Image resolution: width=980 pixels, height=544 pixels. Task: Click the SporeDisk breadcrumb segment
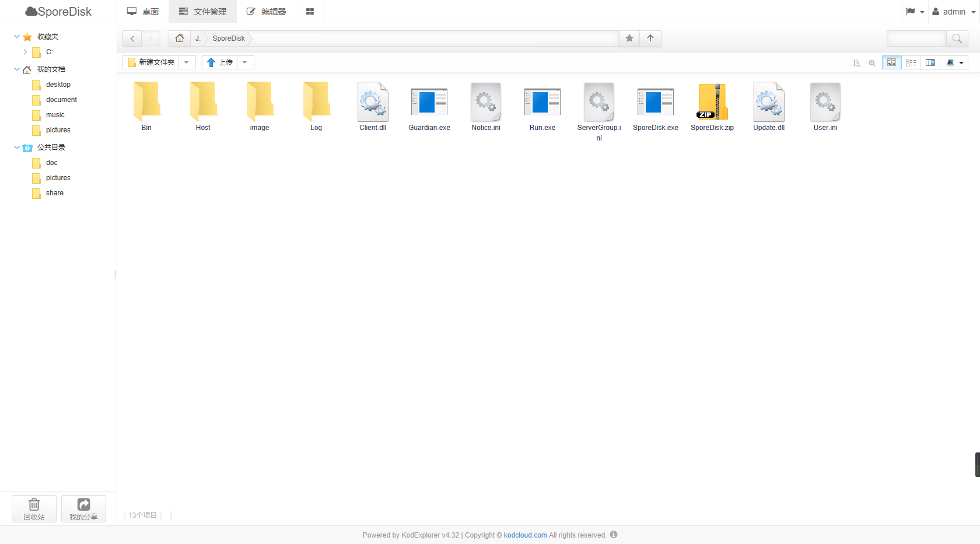tap(229, 38)
